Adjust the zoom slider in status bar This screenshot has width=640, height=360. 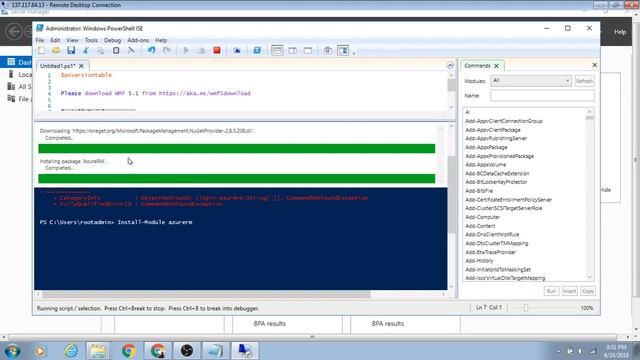[526, 308]
